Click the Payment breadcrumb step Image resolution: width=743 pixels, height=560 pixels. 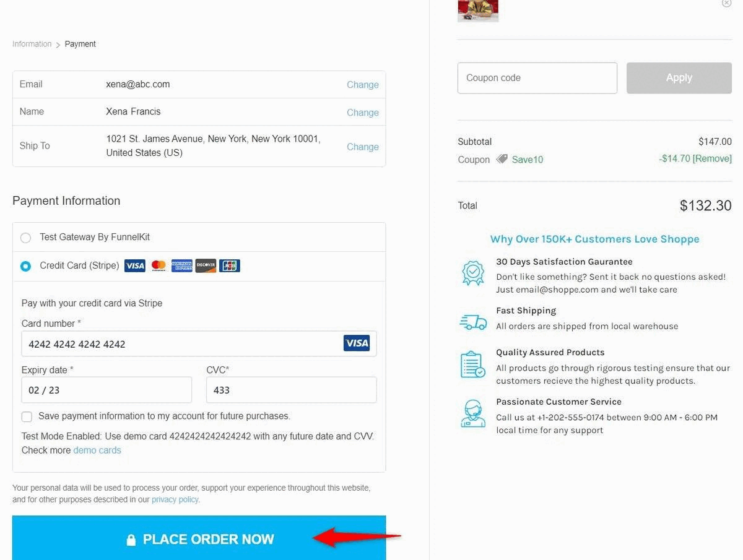point(80,44)
